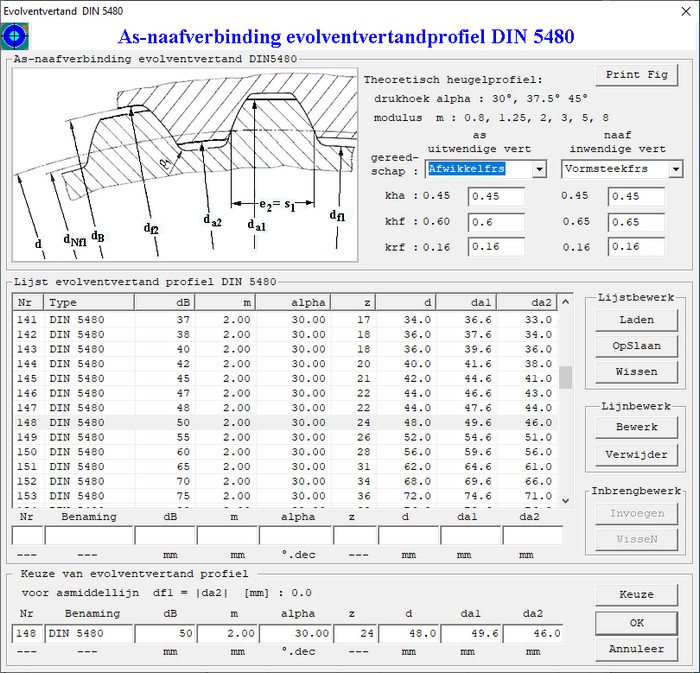700x673 pixels.
Task: Click the Keuze Nr field showing 148
Action: pos(27,634)
